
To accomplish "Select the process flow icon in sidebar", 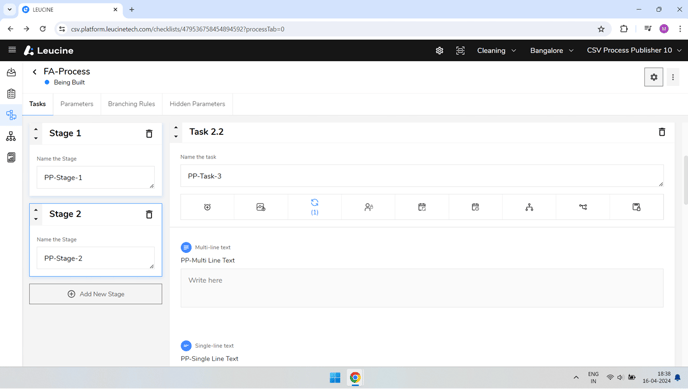I will click(11, 115).
